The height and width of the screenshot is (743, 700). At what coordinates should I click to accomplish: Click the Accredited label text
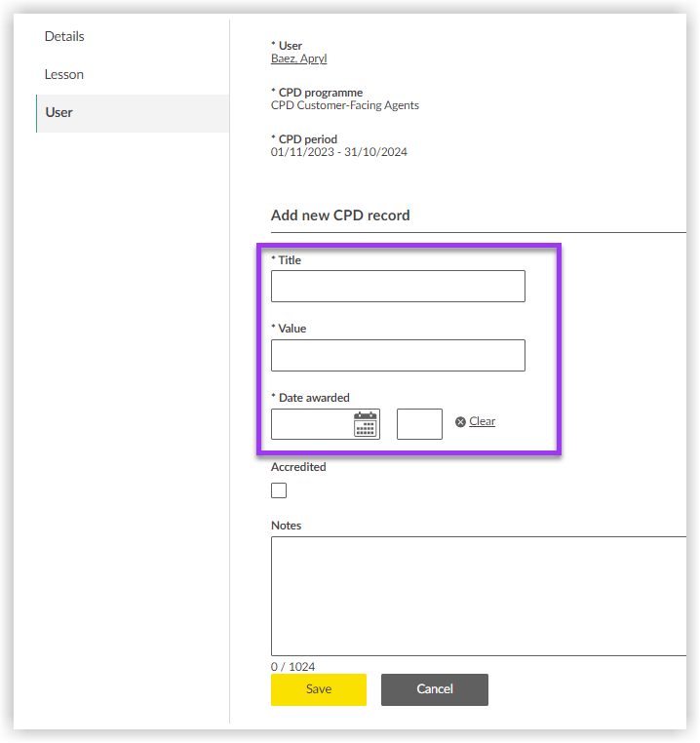tap(298, 467)
